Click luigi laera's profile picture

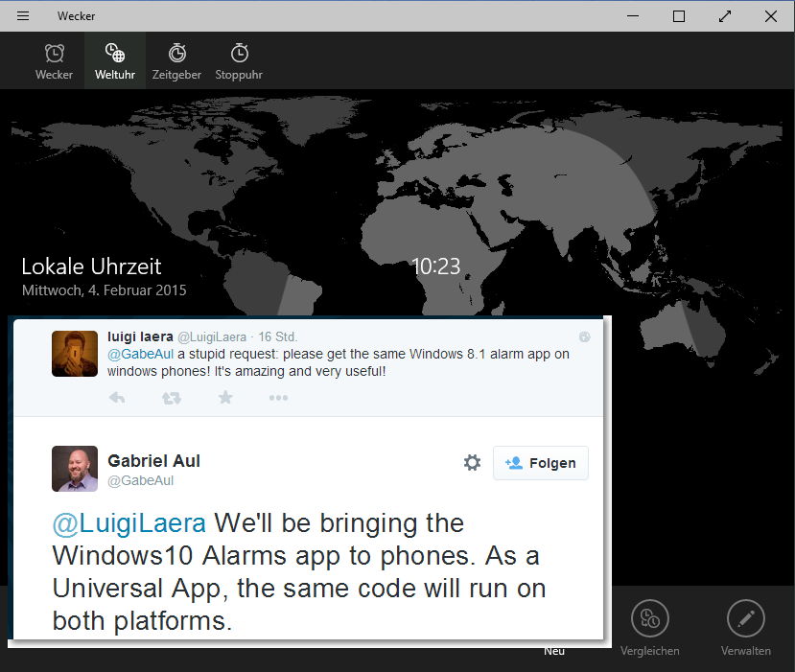(75, 354)
